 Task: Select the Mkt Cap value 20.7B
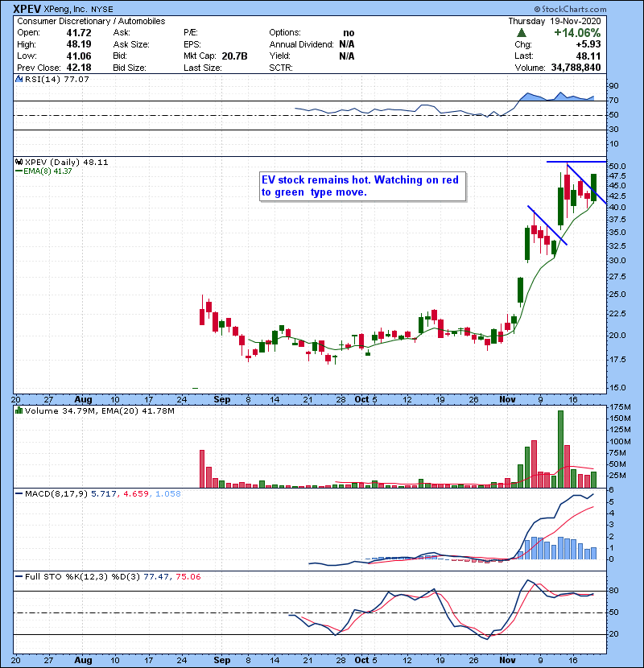click(235, 56)
